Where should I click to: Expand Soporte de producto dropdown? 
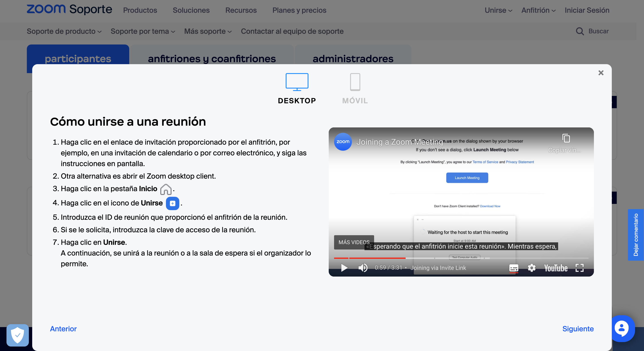[x=64, y=31]
